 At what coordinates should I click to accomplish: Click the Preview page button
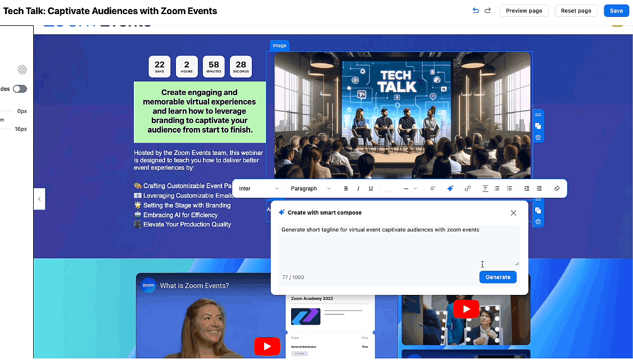click(x=524, y=11)
